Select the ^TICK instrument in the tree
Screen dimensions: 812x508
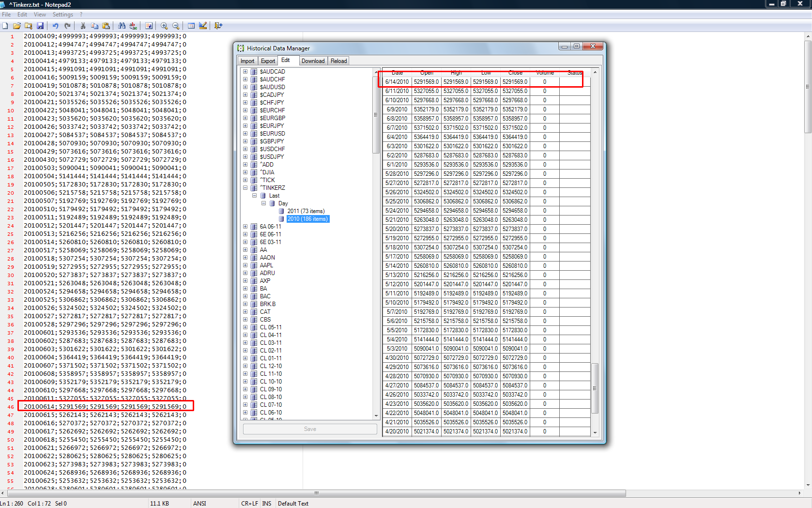267,180
